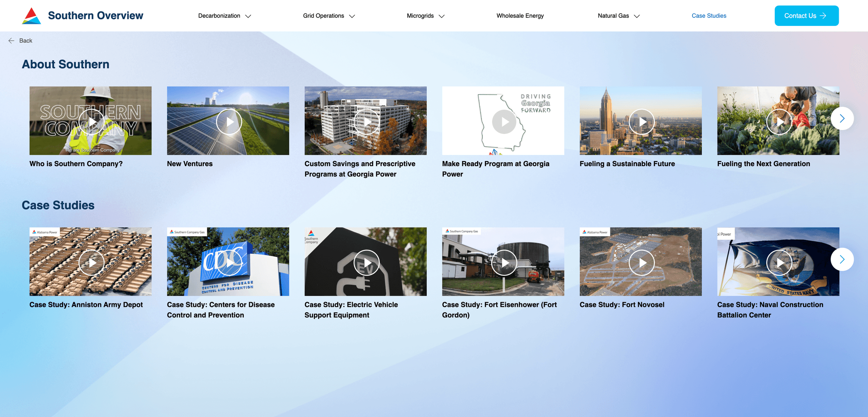Expand the Natural Gas menu chevron
This screenshot has width=868, height=417.
[637, 16]
